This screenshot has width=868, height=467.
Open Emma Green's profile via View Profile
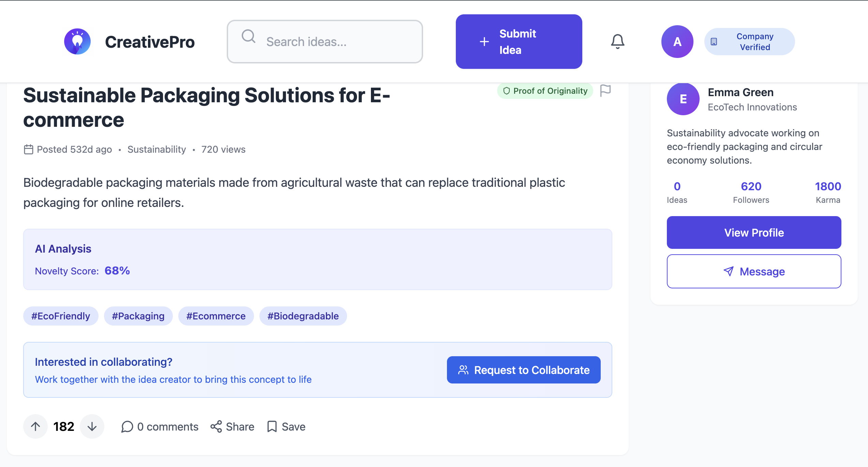(754, 232)
